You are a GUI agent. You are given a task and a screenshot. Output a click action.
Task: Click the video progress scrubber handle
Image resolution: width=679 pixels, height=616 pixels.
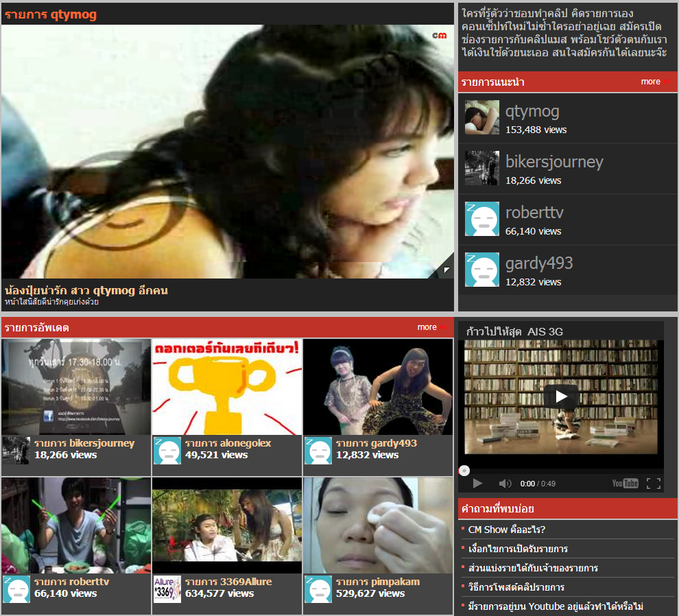tap(464, 471)
